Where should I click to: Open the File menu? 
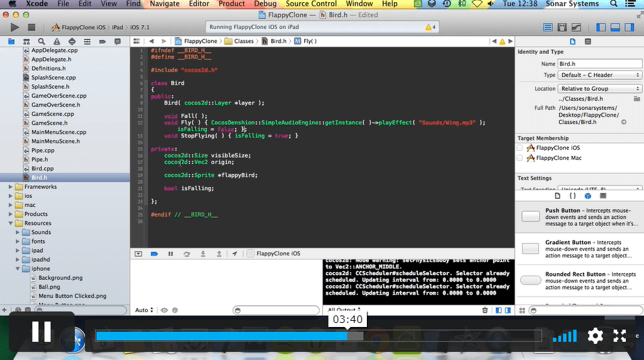point(63,3)
